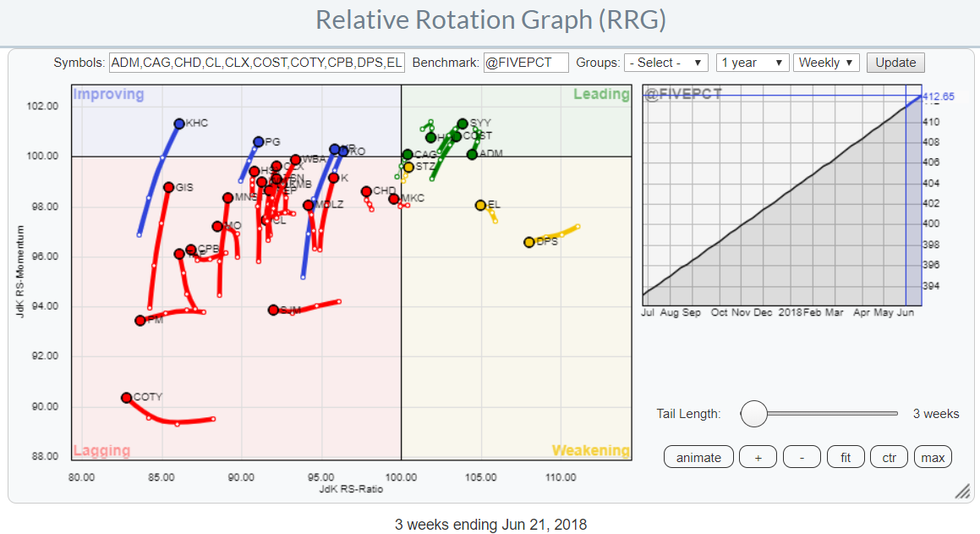The width and height of the screenshot is (980, 534).
Task: Zoom out with the minus button
Action: pos(802,458)
